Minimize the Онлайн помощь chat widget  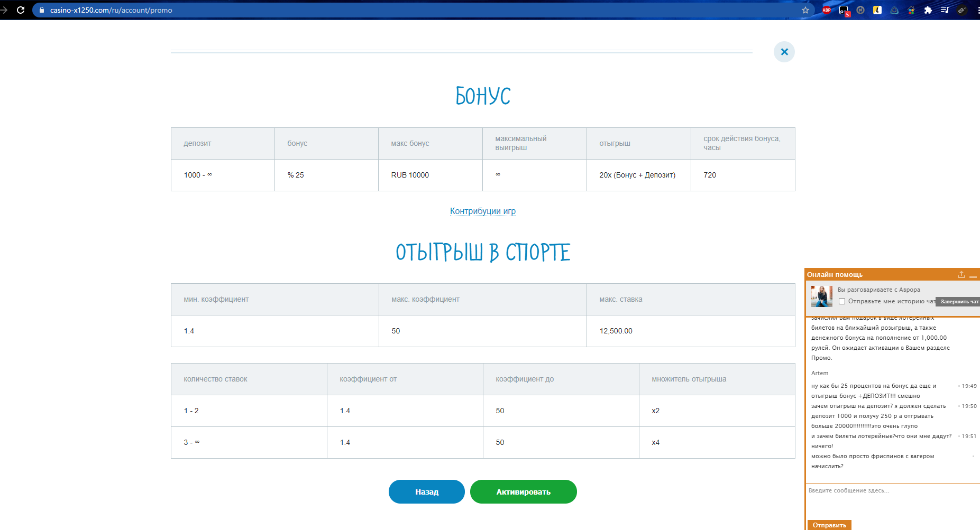(973, 275)
